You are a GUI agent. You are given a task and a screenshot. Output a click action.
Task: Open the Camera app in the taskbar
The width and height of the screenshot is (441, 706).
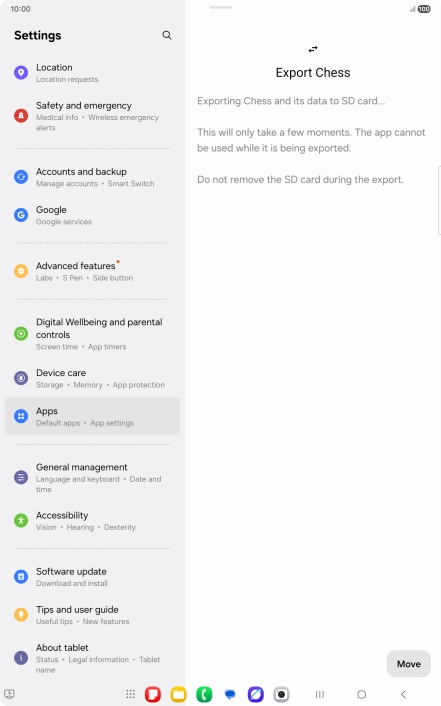coord(281,694)
